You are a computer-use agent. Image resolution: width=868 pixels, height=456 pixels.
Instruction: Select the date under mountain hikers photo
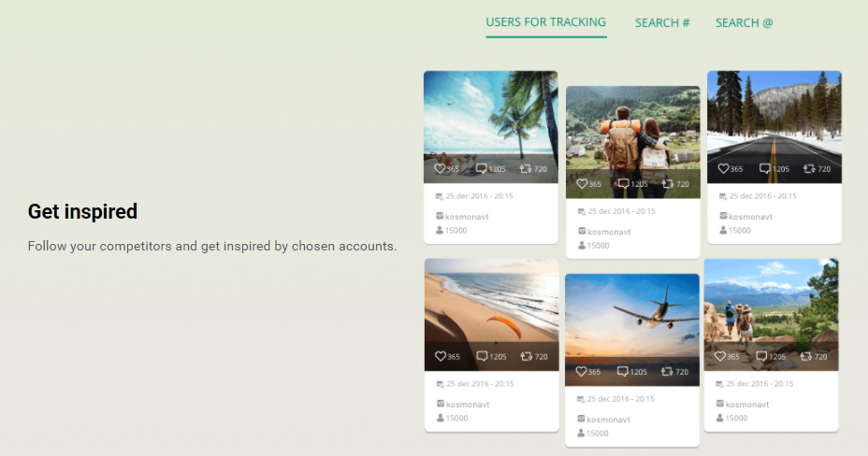pos(759,384)
